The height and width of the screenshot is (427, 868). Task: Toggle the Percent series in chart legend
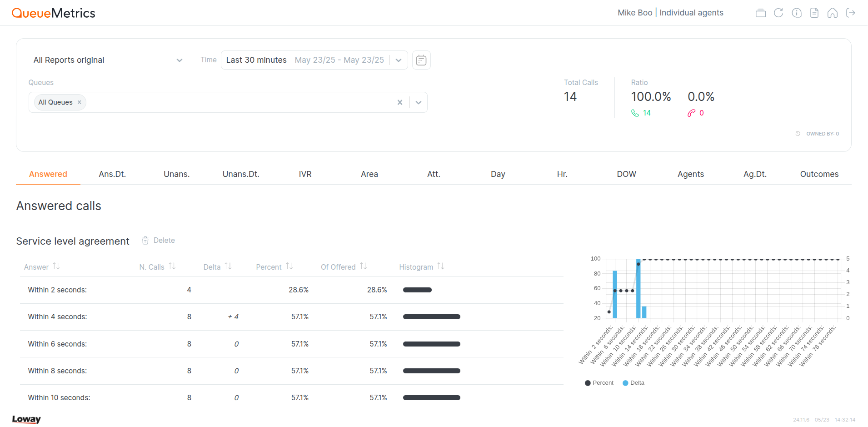pyautogui.click(x=598, y=382)
